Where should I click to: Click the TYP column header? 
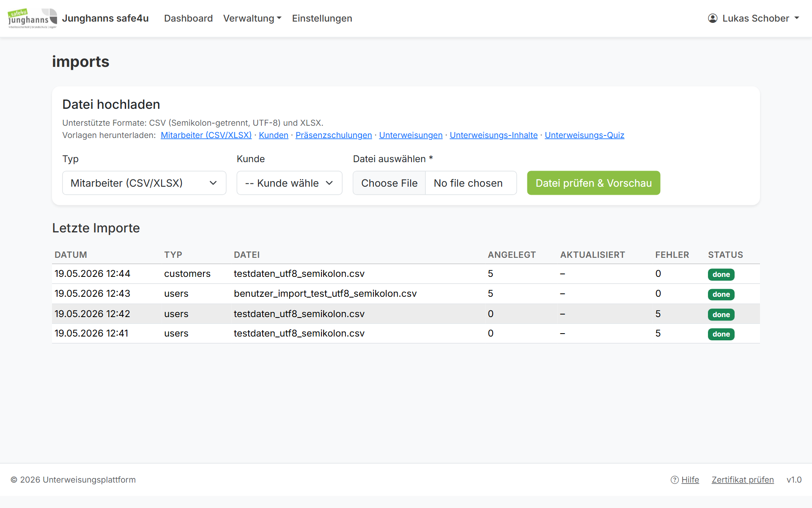[x=173, y=255]
